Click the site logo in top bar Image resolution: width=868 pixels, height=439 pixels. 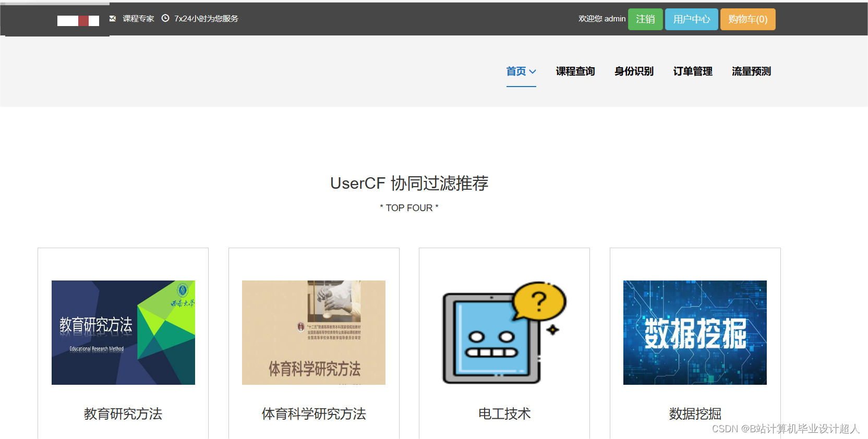78,21
